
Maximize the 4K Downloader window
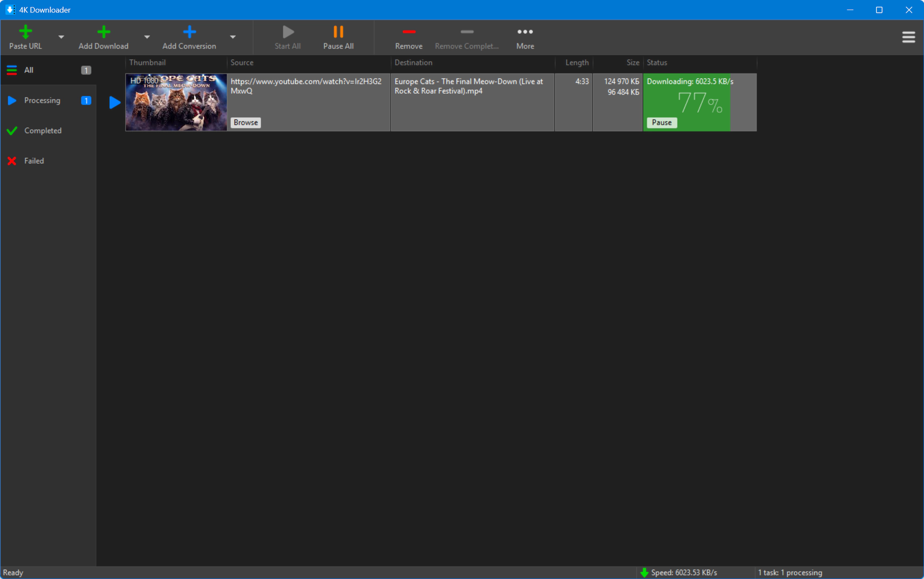click(879, 10)
